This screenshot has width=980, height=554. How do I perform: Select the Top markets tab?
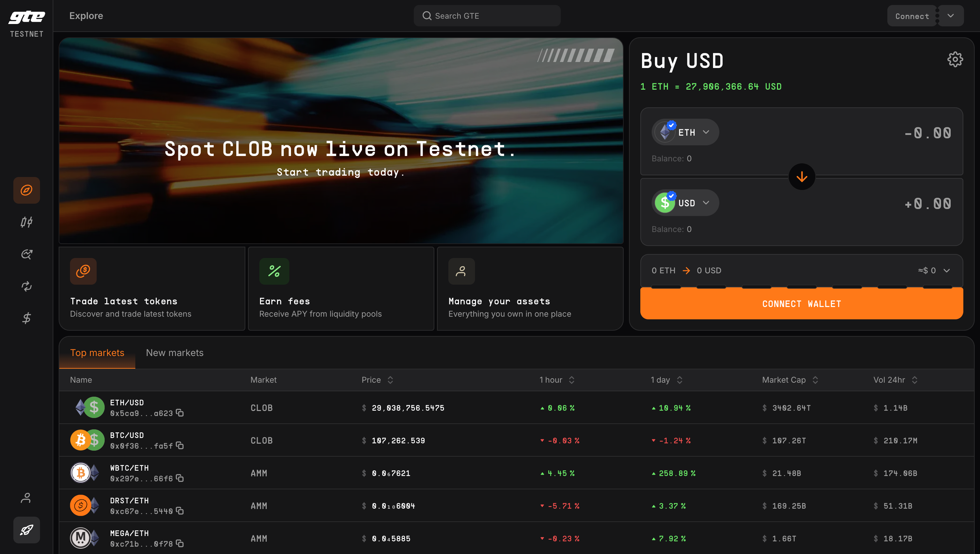97,353
